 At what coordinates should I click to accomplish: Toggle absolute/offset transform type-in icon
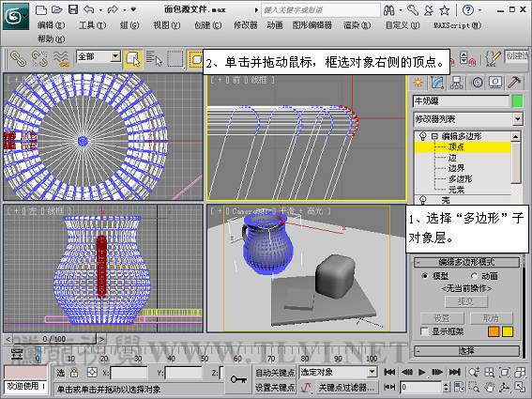[92, 373]
